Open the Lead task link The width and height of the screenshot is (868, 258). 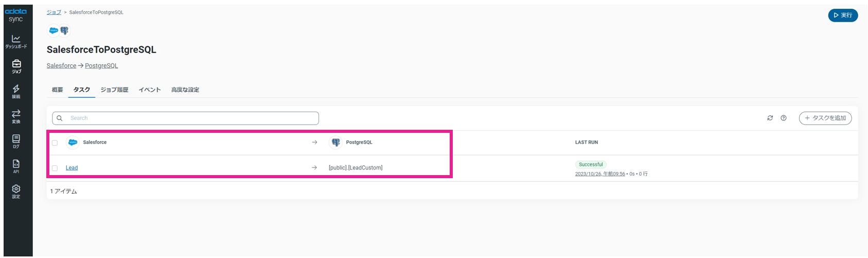72,168
